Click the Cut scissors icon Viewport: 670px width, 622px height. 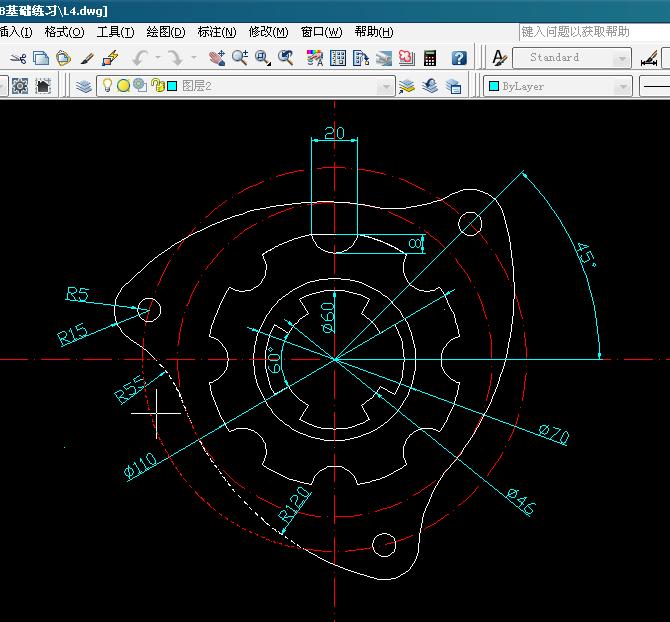[x=18, y=58]
